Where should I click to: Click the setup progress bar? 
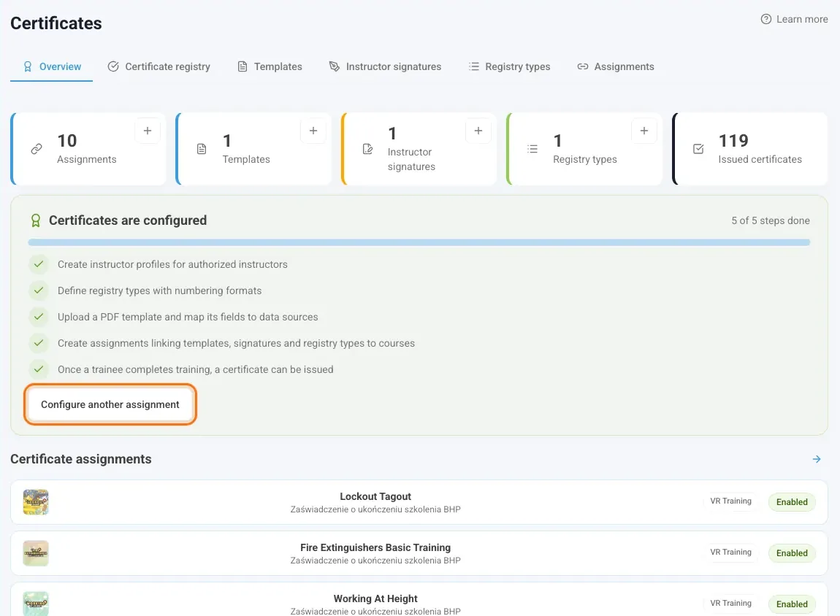(x=419, y=242)
